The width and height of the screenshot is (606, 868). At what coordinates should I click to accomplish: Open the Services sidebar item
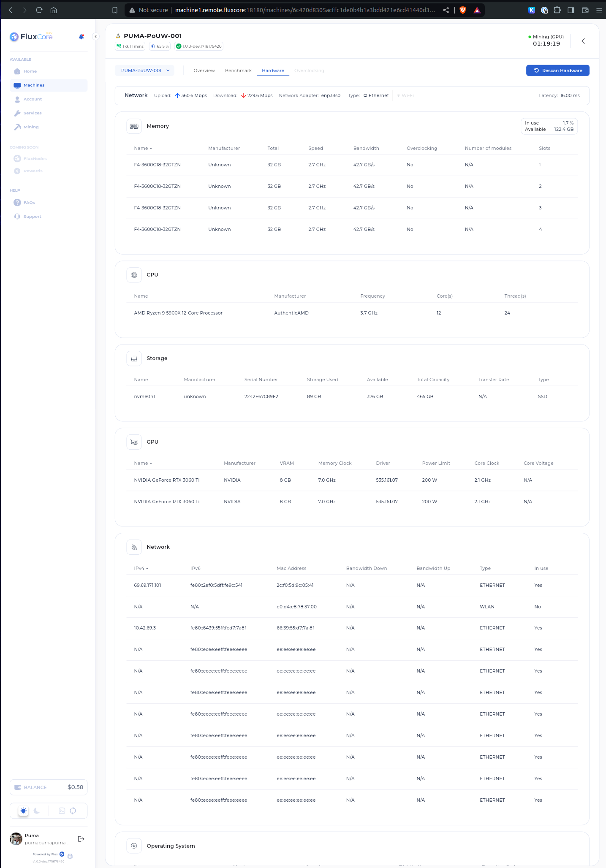[x=33, y=113]
